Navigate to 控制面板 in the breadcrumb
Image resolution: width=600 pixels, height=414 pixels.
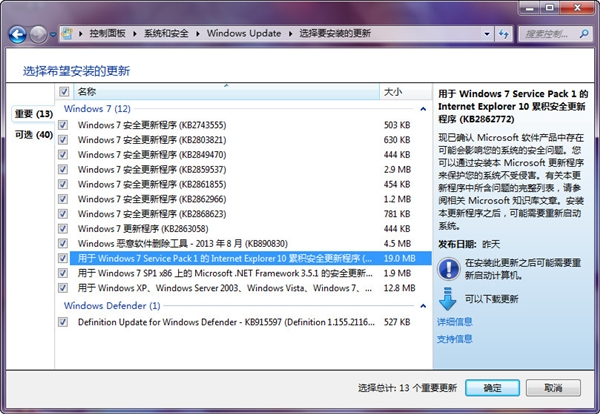pos(107,34)
